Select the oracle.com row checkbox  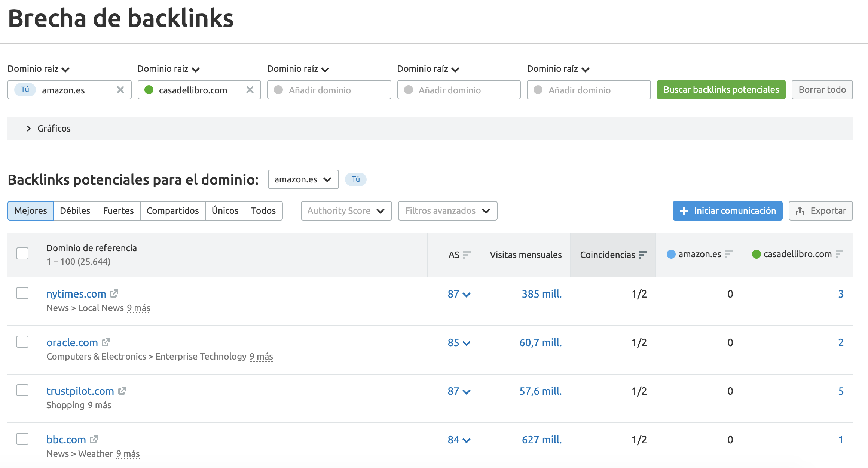pyautogui.click(x=22, y=342)
